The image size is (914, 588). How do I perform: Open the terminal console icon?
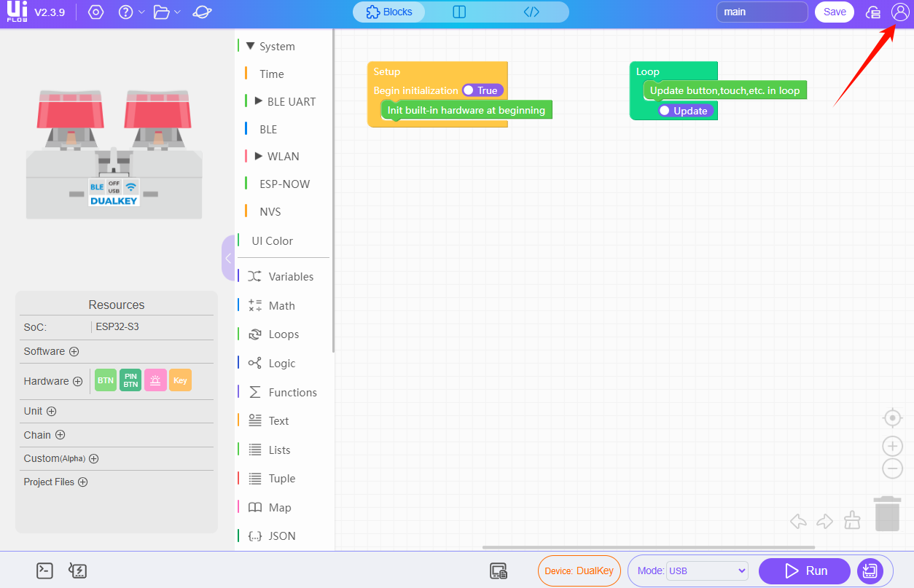[44, 571]
